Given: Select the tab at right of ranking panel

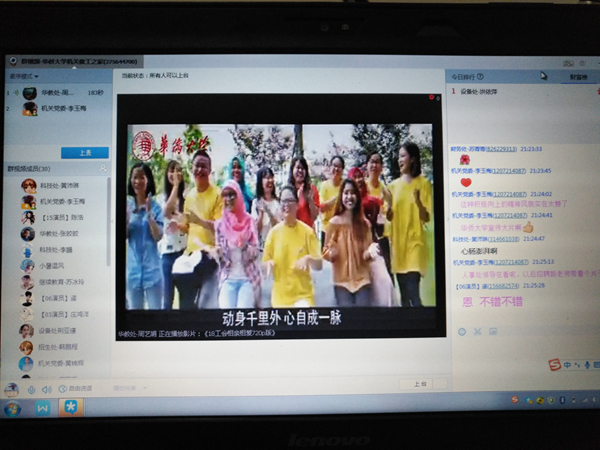Looking at the screenshot, I should tap(577, 76).
